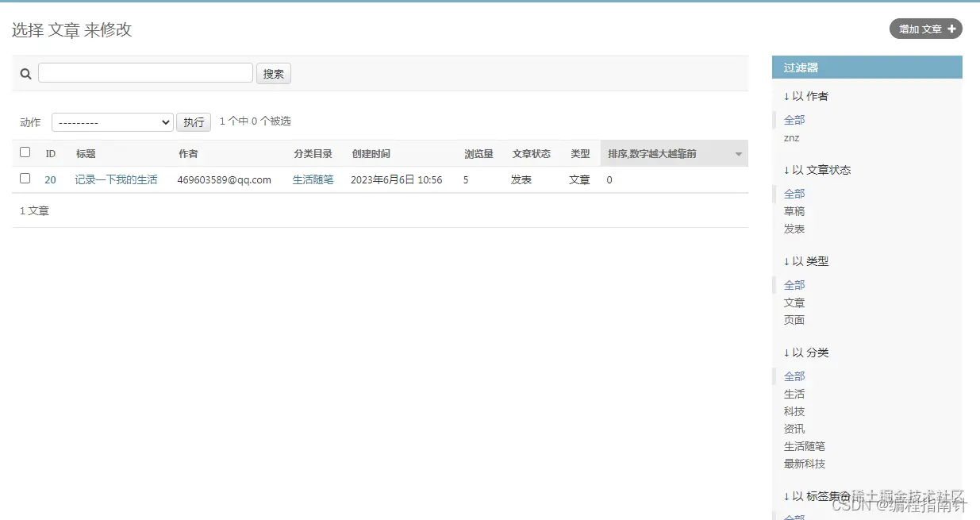Focus the search text field
The height and width of the screenshot is (520, 980).
pyautogui.click(x=145, y=73)
